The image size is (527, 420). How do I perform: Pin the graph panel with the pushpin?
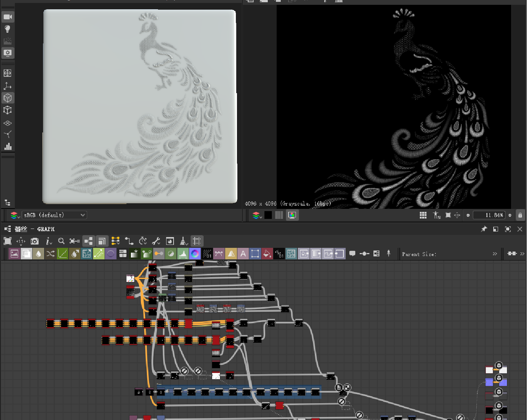pos(484,229)
